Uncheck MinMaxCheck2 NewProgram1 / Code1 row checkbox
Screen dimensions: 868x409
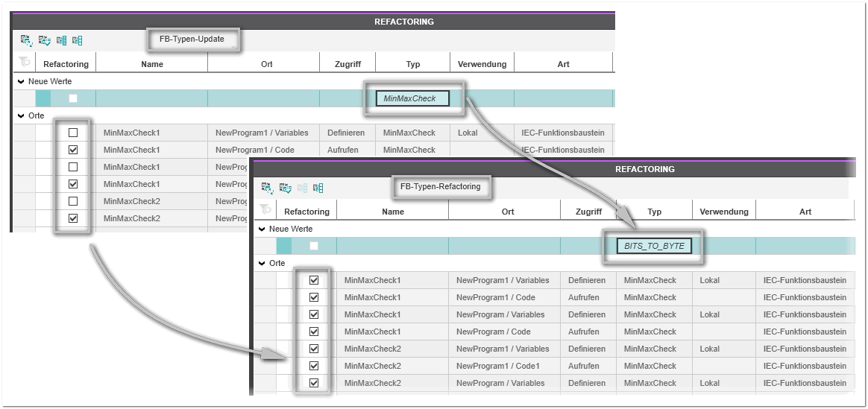pyautogui.click(x=314, y=366)
